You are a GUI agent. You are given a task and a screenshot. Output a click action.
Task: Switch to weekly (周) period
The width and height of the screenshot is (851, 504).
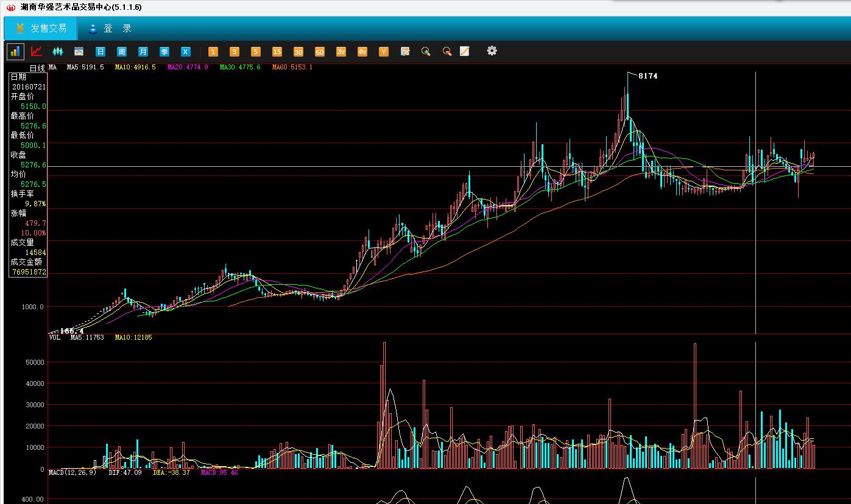click(x=122, y=52)
